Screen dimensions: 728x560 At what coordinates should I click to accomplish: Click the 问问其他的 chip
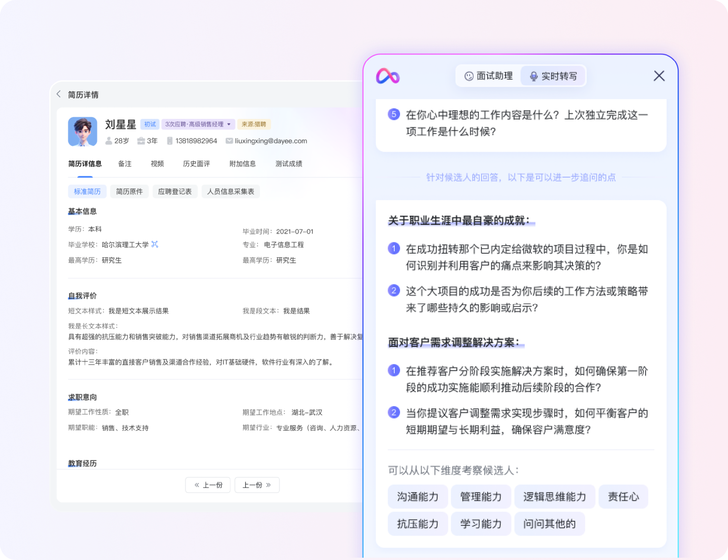click(x=549, y=524)
